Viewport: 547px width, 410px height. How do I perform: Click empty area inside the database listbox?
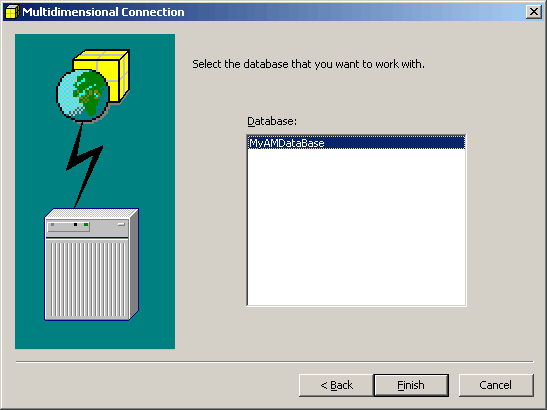pyautogui.click(x=356, y=227)
